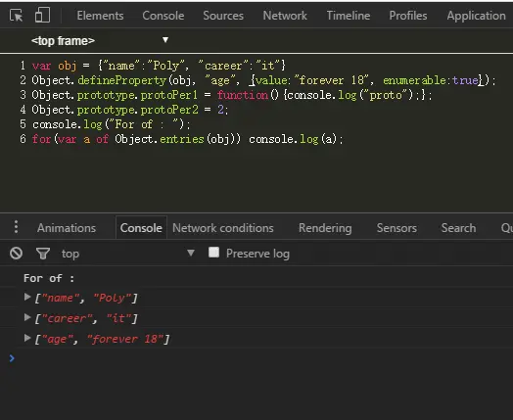Screen dimensions: 513x420
Task: Open the Application tab
Action: [x=477, y=16]
